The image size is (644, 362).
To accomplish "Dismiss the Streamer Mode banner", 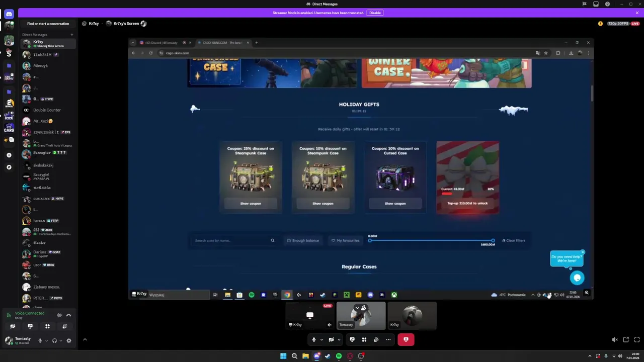I will [x=637, y=13].
